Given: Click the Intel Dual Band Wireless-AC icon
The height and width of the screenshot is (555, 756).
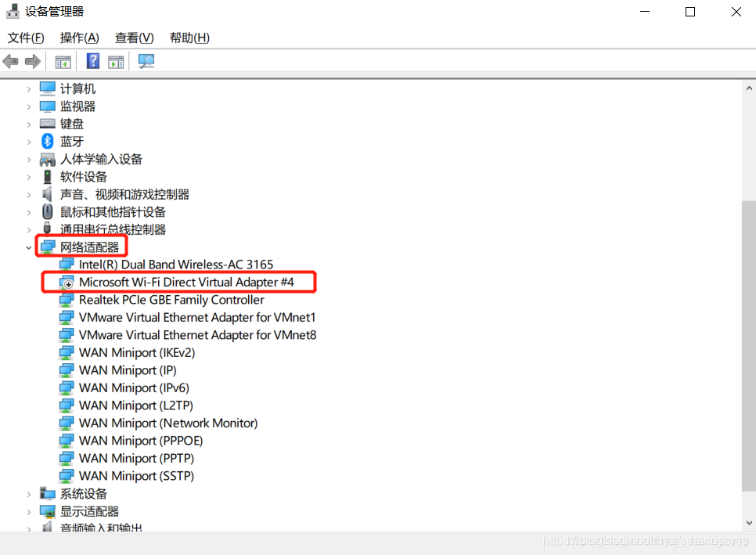Looking at the screenshot, I should (66, 265).
